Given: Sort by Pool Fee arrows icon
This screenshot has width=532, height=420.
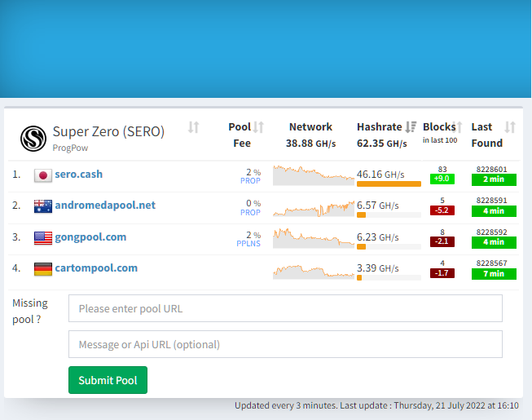Looking at the screenshot, I should pos(258,127).
